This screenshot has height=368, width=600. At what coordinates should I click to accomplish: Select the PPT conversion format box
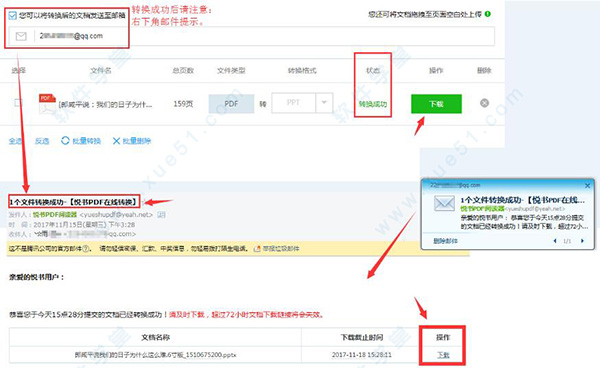coord(293,103)
